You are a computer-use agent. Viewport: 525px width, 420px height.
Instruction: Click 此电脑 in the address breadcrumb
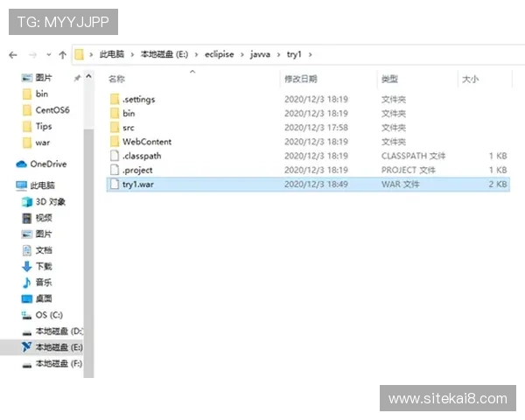(x=112, y=54)
